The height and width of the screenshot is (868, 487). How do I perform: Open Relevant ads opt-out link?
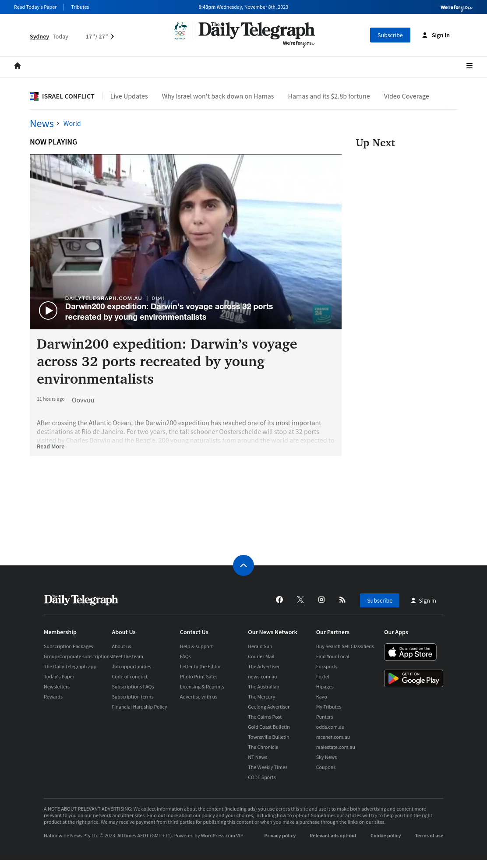pyautogui.click(x=333, y=836)
